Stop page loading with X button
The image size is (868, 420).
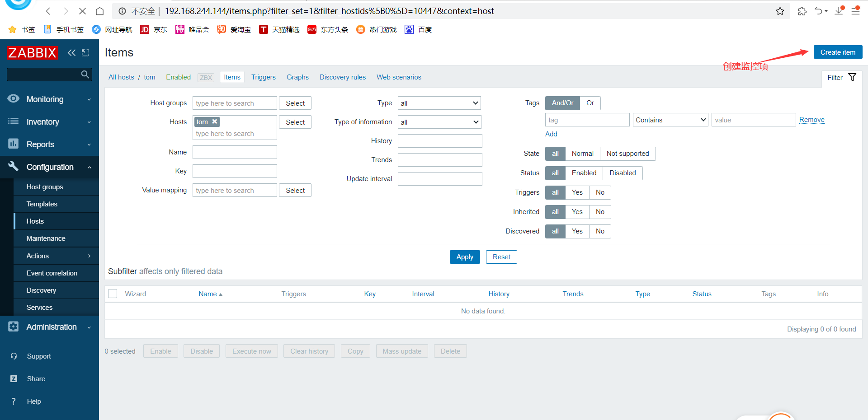82,11
